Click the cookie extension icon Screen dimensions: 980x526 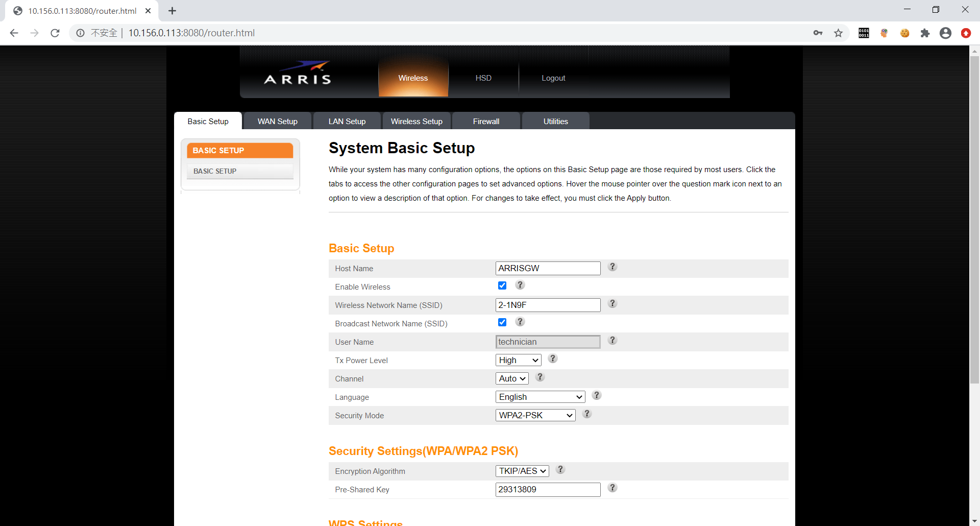[x=904, y=33]
